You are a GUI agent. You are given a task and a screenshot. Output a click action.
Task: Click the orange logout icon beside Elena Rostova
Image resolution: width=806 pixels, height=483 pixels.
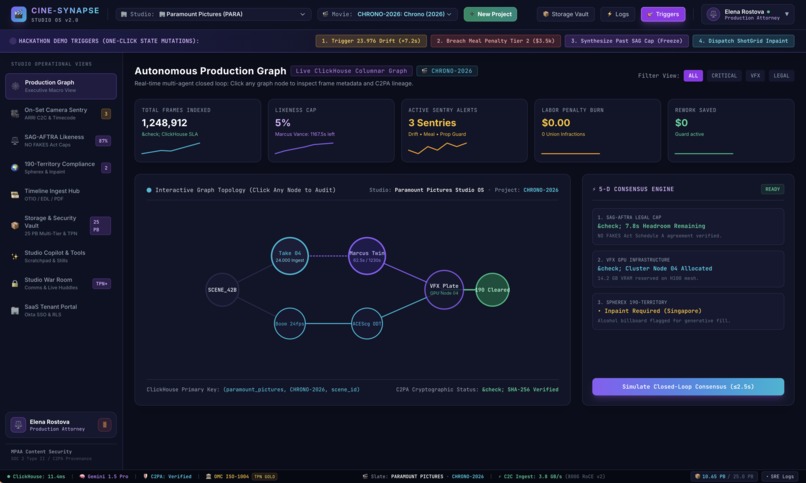point(104,425)
